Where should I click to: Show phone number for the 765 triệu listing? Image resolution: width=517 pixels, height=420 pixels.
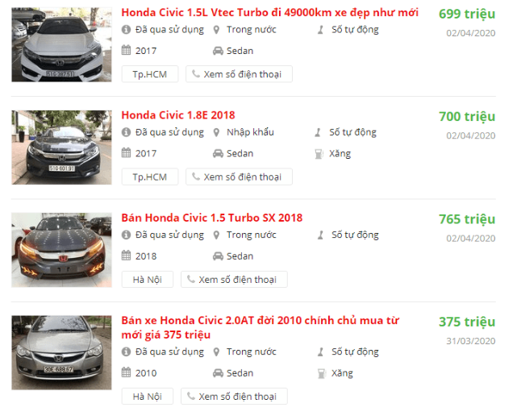click(x=234, y=280)
